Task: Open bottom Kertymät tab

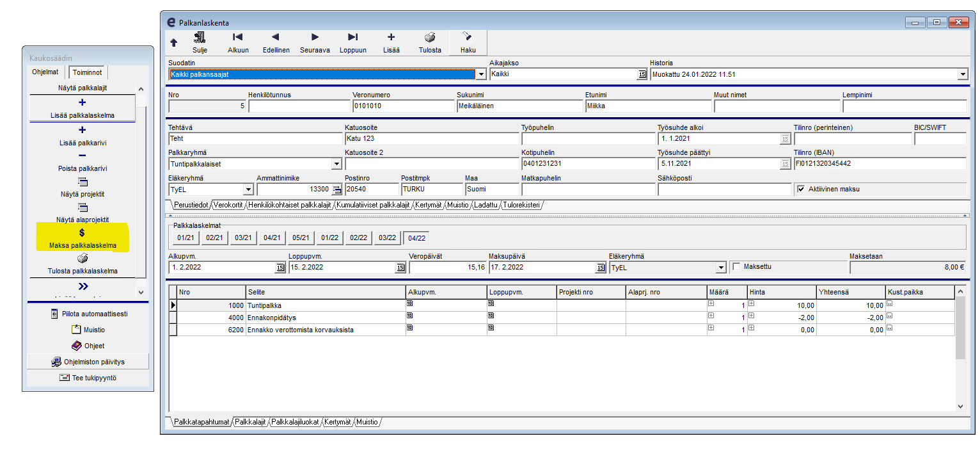Action: coord(337,422)
